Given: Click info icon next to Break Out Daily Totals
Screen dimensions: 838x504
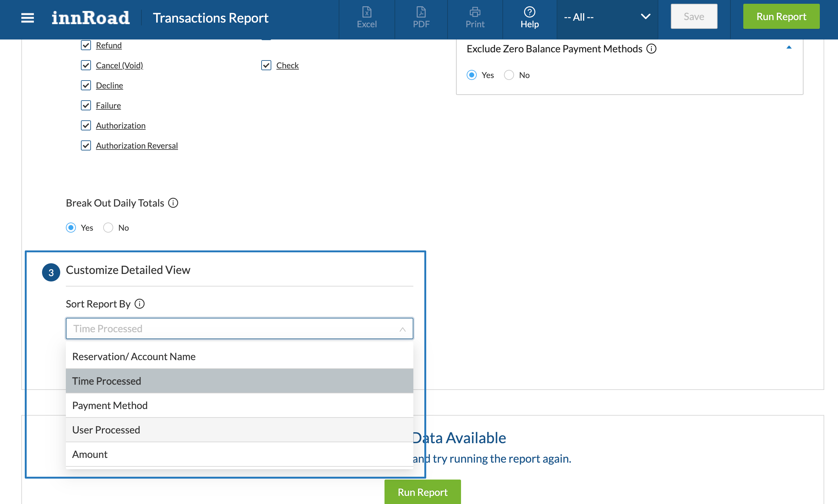Looking at the screenshot, I should click(173, 203).
